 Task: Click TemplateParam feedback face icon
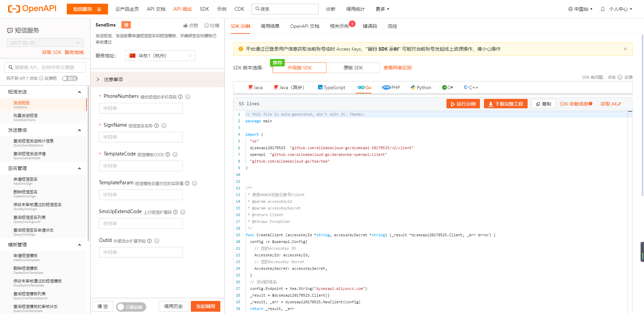click(195, 183)
